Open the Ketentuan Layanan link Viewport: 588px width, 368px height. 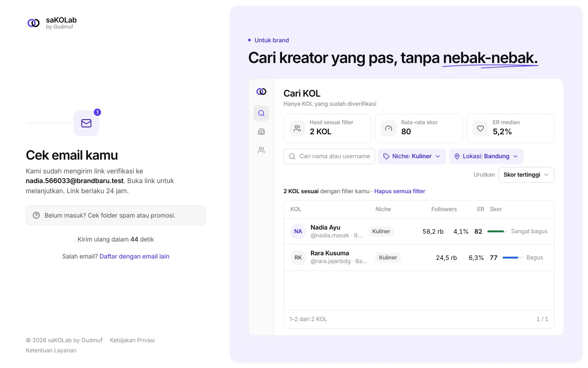tap(51, 351)
